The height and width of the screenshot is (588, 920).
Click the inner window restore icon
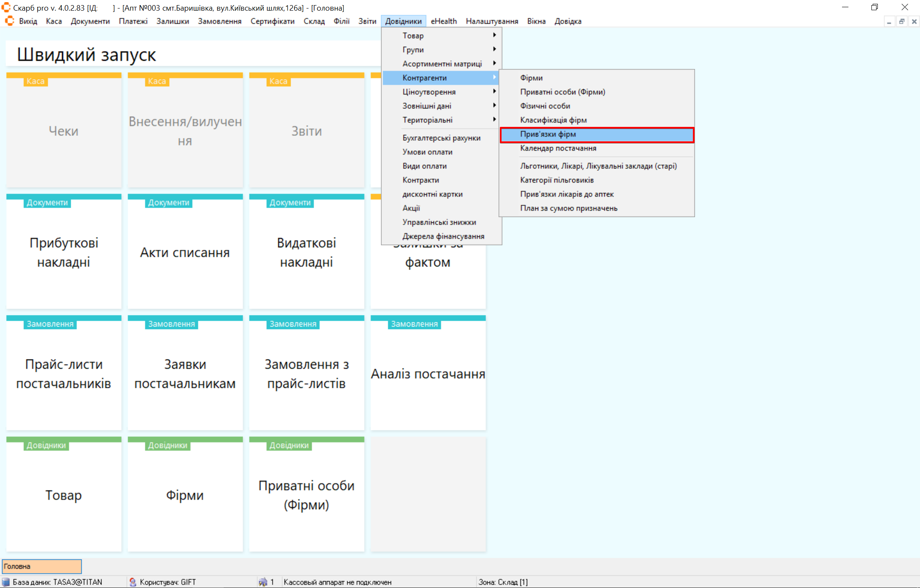pyautogui.click(x=901, y=21)
